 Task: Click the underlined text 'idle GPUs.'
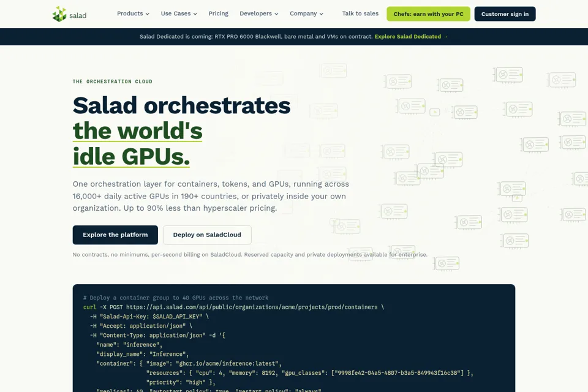[131, 156]
